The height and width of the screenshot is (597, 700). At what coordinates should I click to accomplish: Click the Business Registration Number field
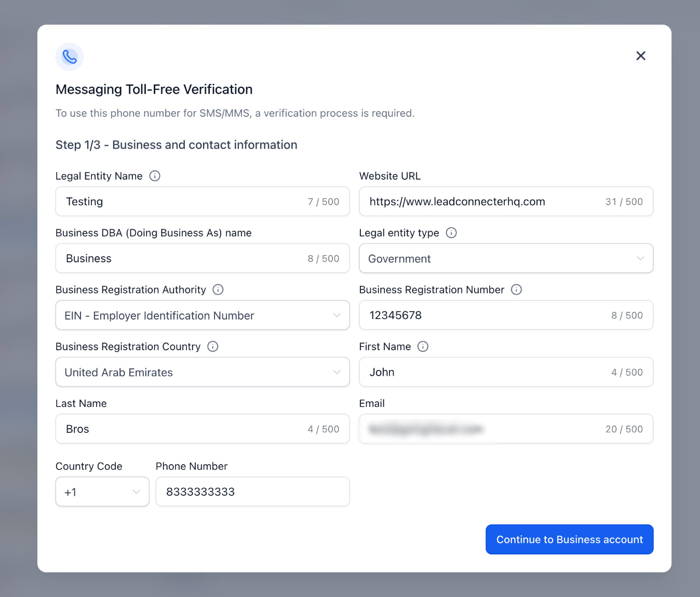pyautogui.click(x=506, y=315)
